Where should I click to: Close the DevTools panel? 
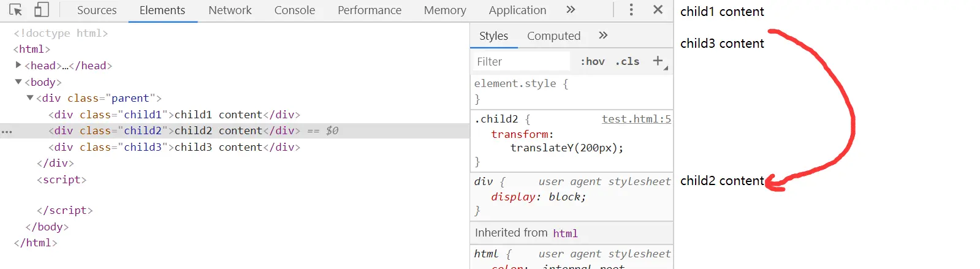coord(658,10)
